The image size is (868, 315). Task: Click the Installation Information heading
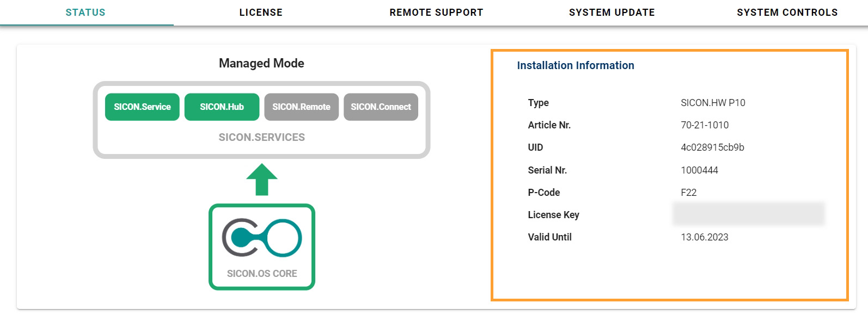(x=575, y=66)
